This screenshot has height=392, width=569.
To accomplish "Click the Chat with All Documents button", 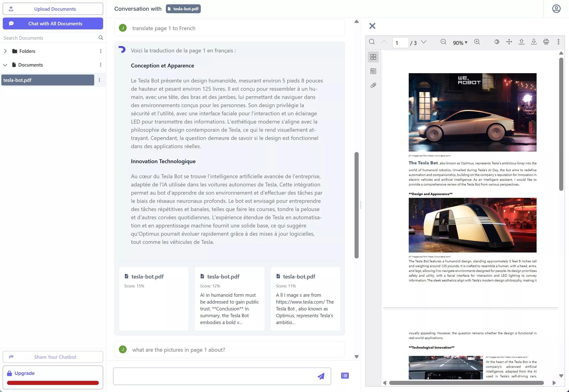I will pyautogui.click(x=53, y=23).
